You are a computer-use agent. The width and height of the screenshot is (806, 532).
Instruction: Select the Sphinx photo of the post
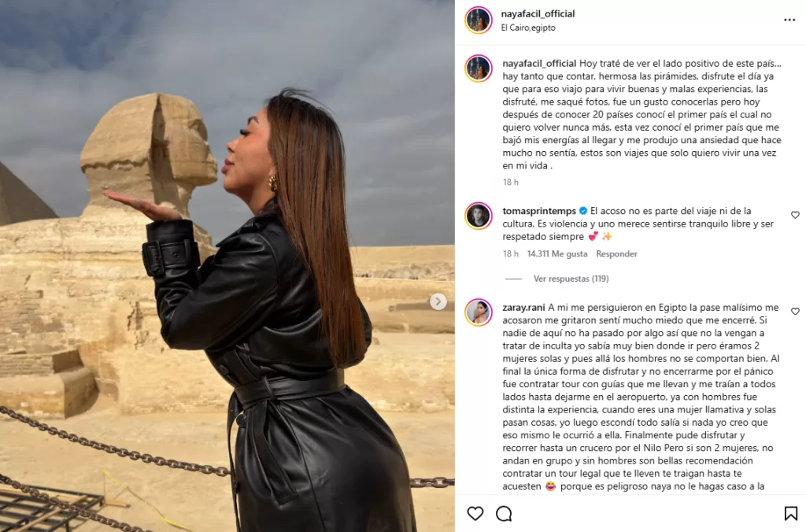[x=227, y=266]
